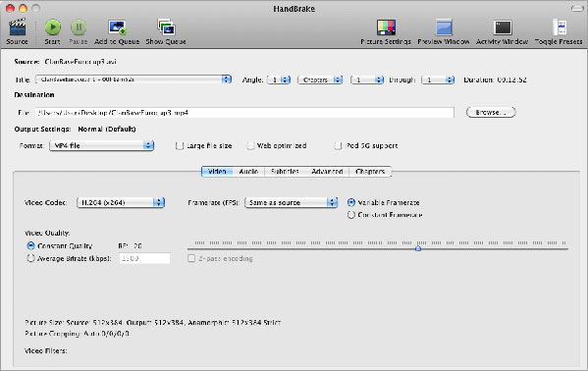
Task: Toggle 2-pass encoding checkbox
Action: pyautogui.click(x=191, y=258)
